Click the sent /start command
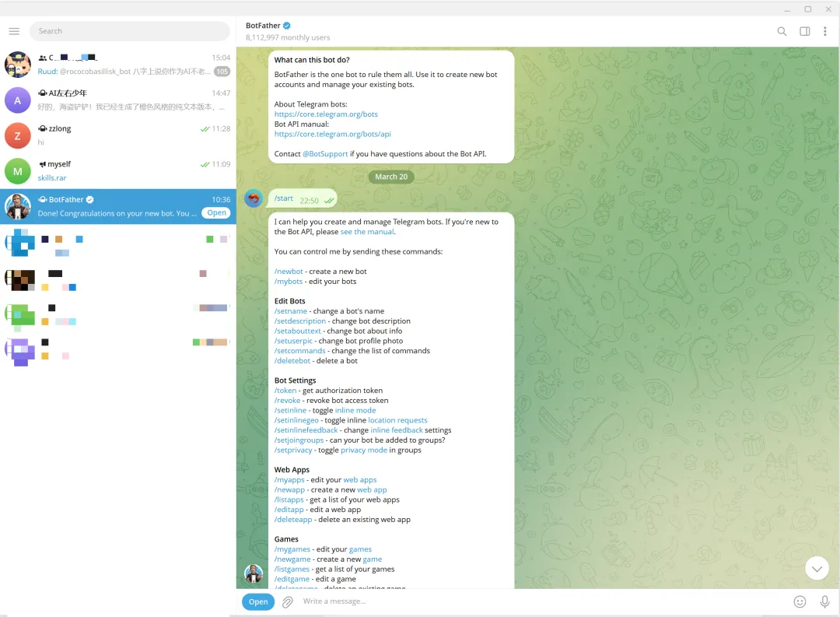The image size is (840, 617). tap(283, 198)
